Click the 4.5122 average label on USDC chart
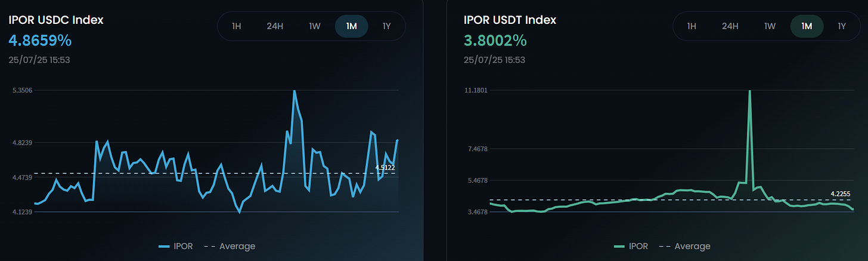Viewport: 868px width, 261px height. (x=385, y=168)
